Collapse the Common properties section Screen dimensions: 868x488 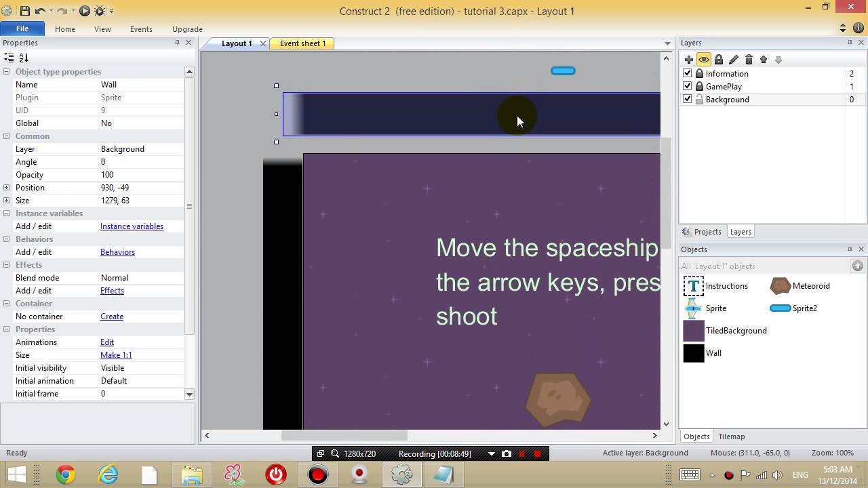tap(6, 136)
